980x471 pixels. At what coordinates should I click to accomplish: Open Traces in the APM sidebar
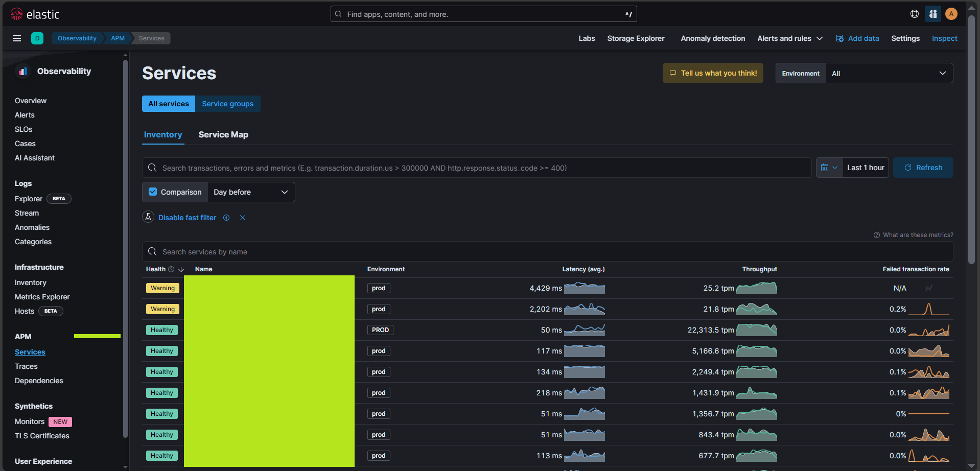(26, 366)
